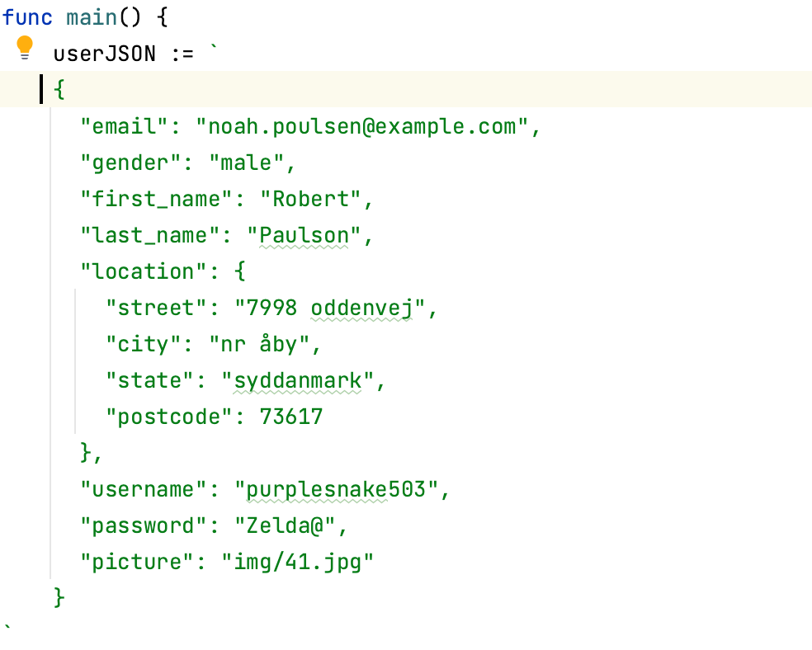Viewport: 812px width, 650px height.
Task: Click the "img/41.jpg" picture path
Action: 297,562
